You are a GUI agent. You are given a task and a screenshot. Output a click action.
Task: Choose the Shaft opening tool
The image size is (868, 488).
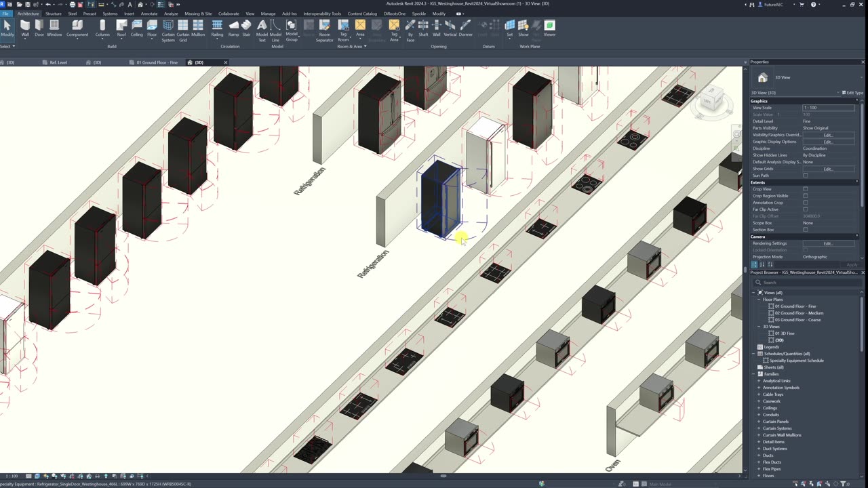(x=423, y=28)
